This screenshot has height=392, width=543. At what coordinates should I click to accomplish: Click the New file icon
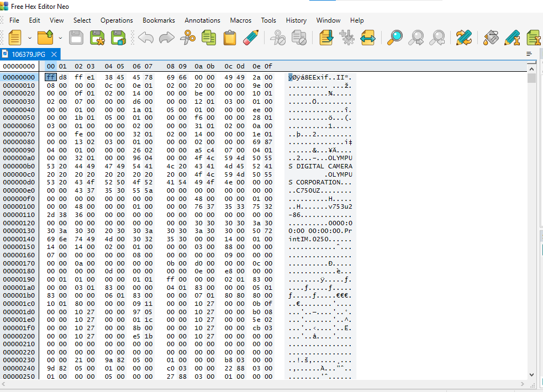click(14, 38)
